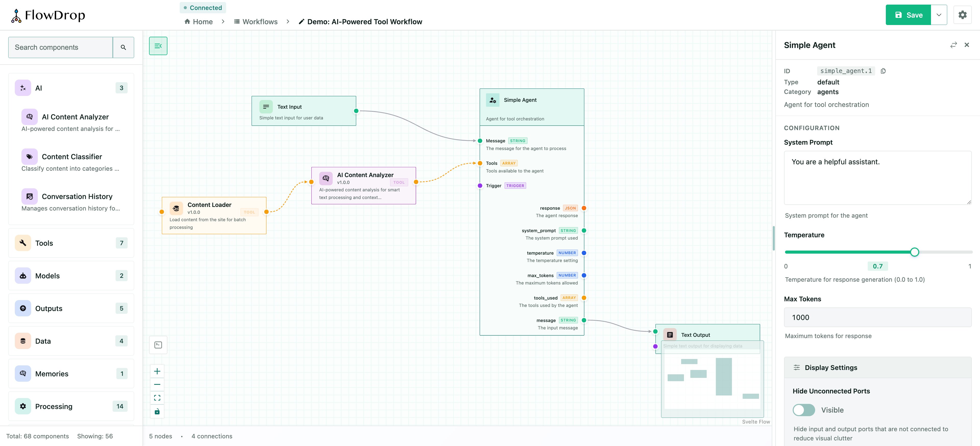Click the AI Content Analyzer sidebar icon
This screenshot has height=446, width=980.
[x=29, y=117]
